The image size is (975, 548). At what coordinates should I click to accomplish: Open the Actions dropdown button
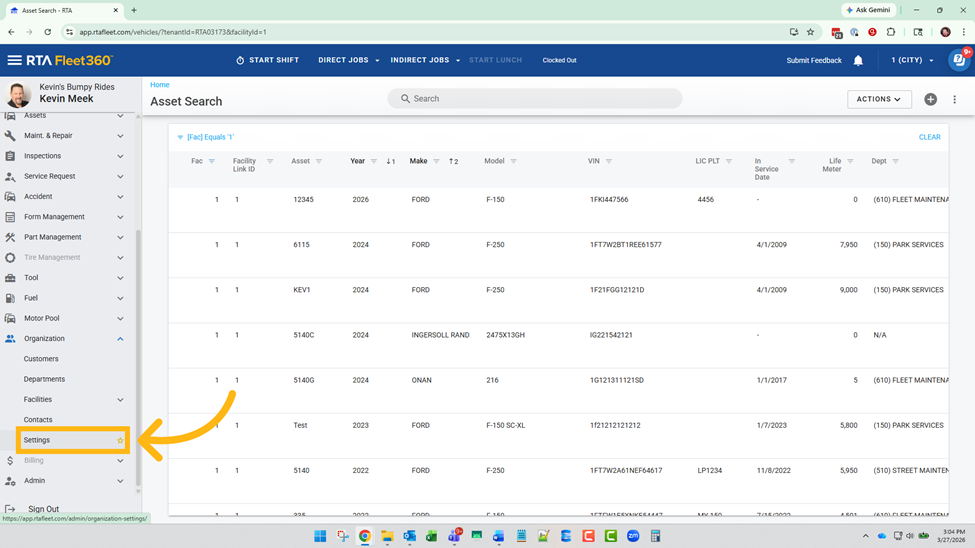coord(879,99)
